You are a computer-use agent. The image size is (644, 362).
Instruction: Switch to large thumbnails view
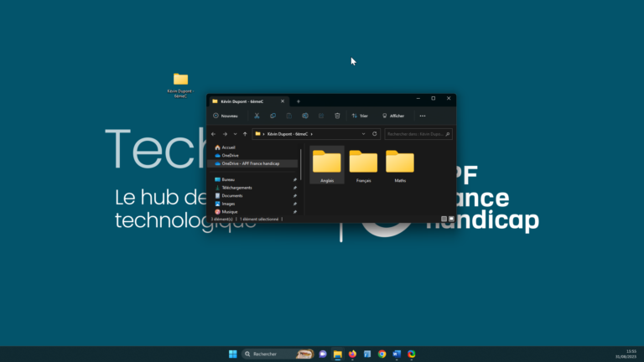[x=451, y=219]
